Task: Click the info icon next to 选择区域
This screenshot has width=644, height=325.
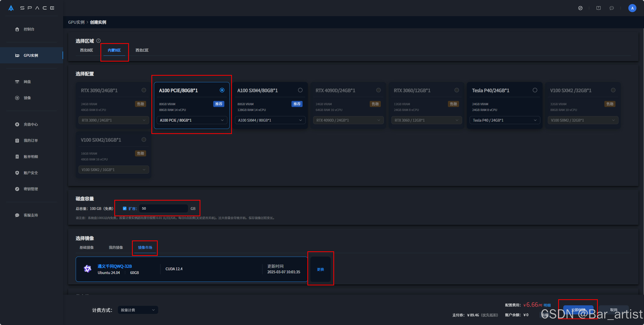Action: click(98, 41)
